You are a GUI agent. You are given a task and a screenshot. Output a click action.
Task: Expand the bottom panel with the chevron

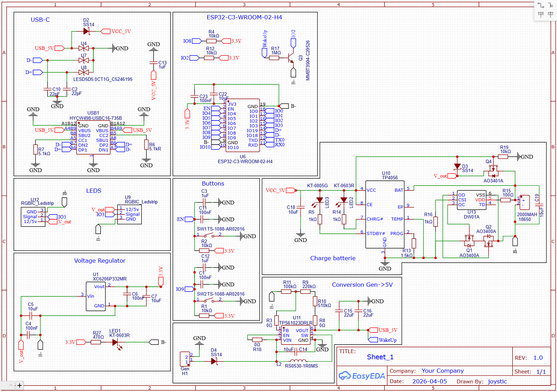point(11,385)
